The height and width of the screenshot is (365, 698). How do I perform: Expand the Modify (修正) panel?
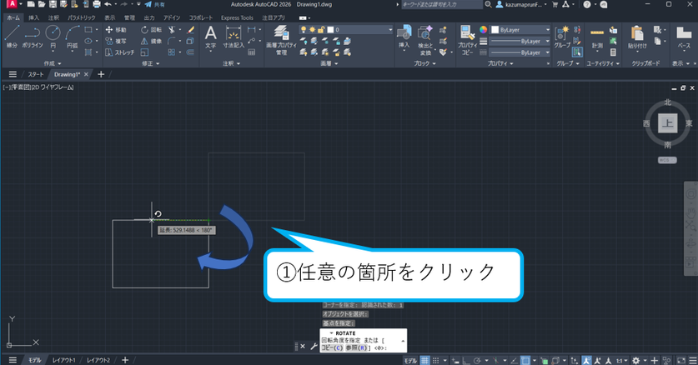(150, 64)
